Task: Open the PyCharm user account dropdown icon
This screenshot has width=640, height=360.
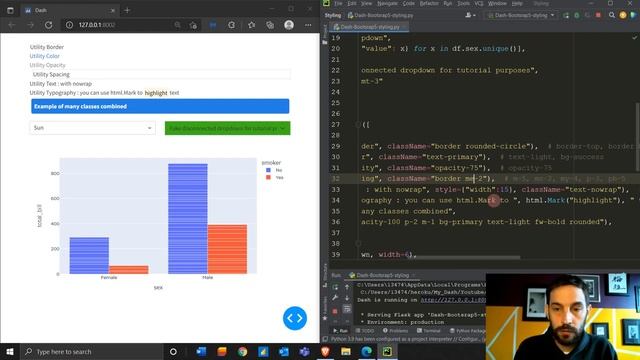Action: [x=470, y=15]
